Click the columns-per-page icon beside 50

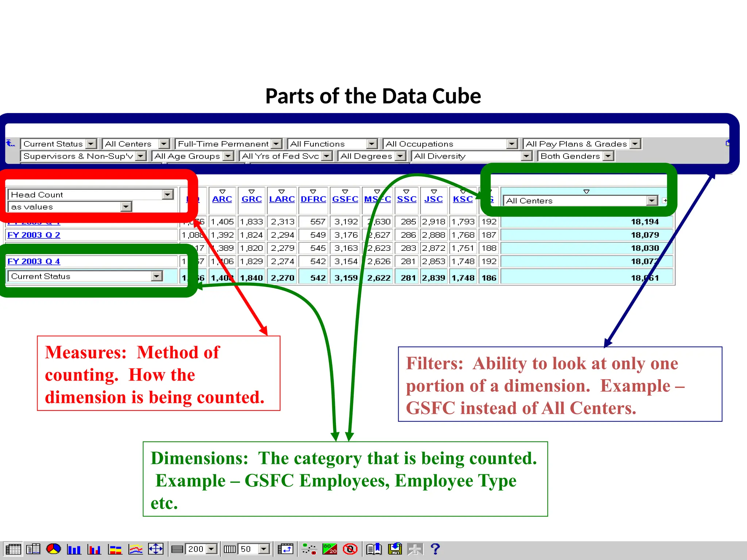click(230, 549)
